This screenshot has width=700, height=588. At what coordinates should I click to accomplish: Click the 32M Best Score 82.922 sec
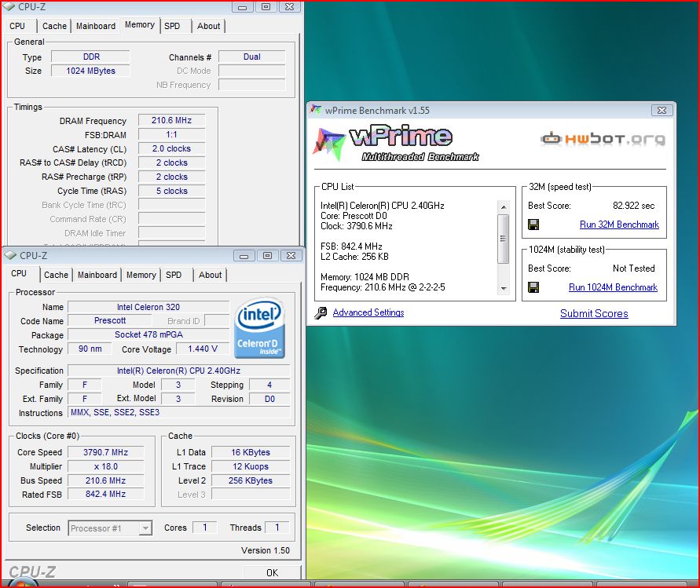click(633, 206)
